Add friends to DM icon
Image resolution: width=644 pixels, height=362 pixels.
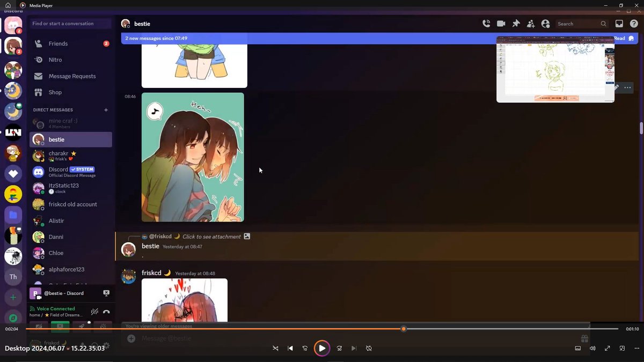(531, 24)
